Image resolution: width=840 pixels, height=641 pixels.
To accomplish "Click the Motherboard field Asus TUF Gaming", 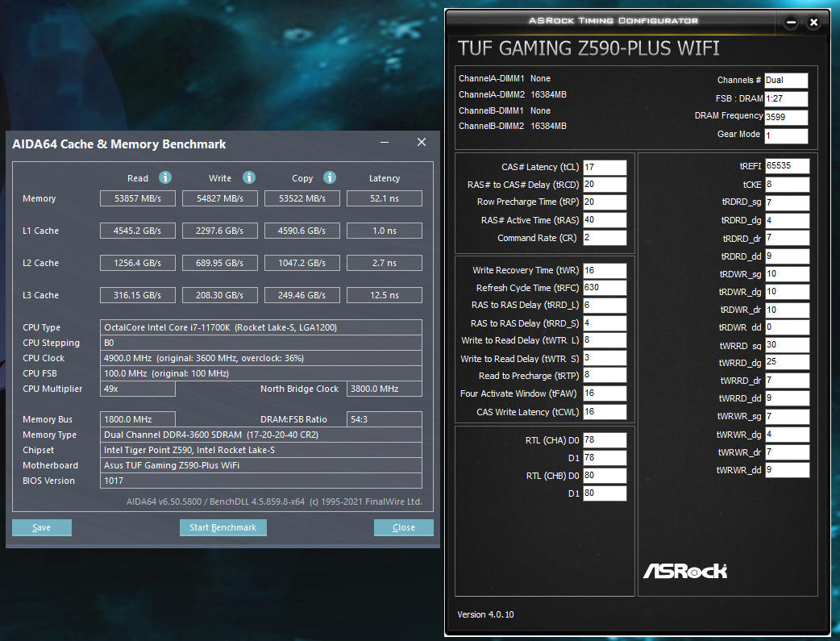I will (261, 465).
